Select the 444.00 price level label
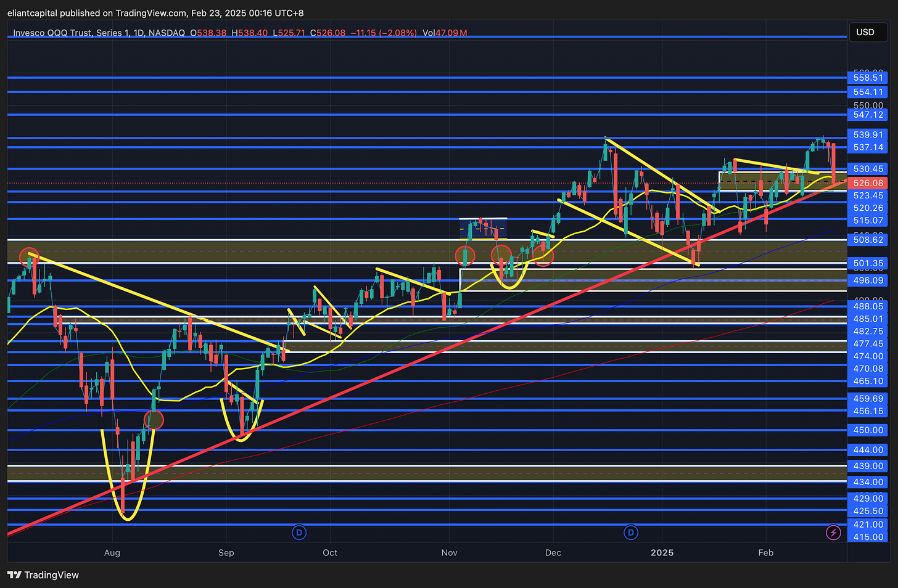 [868, 450]
